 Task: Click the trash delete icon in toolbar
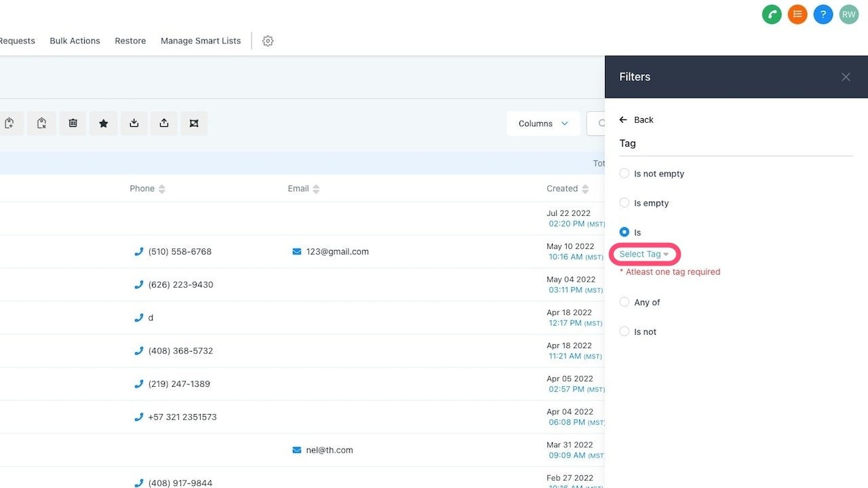pos(73,124)
